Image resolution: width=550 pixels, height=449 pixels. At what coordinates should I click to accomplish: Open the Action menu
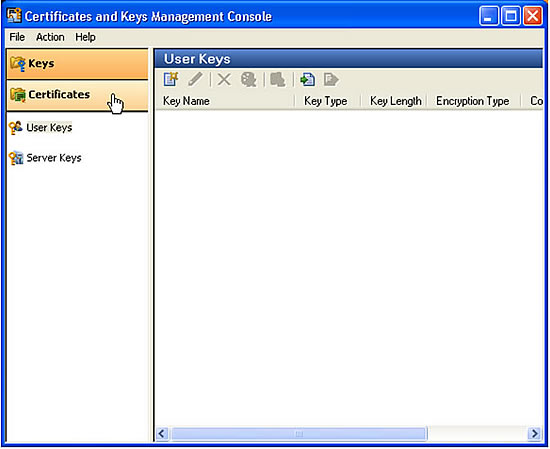[50, 37]
